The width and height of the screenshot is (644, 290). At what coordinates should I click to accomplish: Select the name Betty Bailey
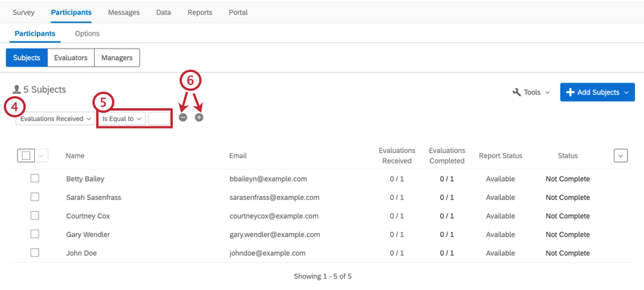pyautogui.click(x=85, y=179)
